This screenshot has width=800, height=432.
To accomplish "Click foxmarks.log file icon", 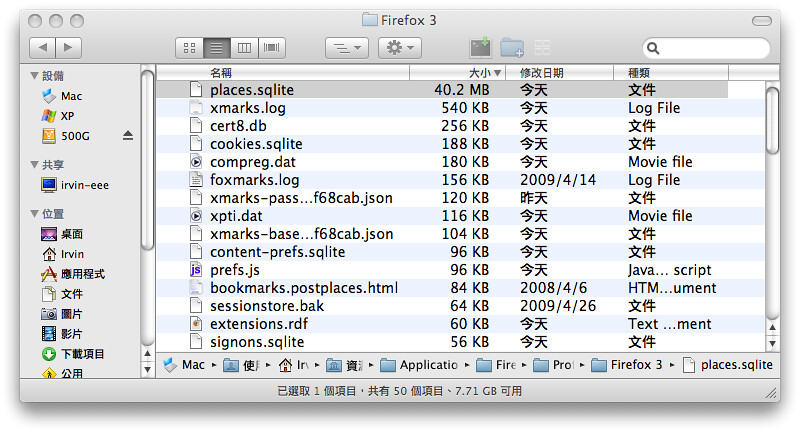I will (196, 180).
